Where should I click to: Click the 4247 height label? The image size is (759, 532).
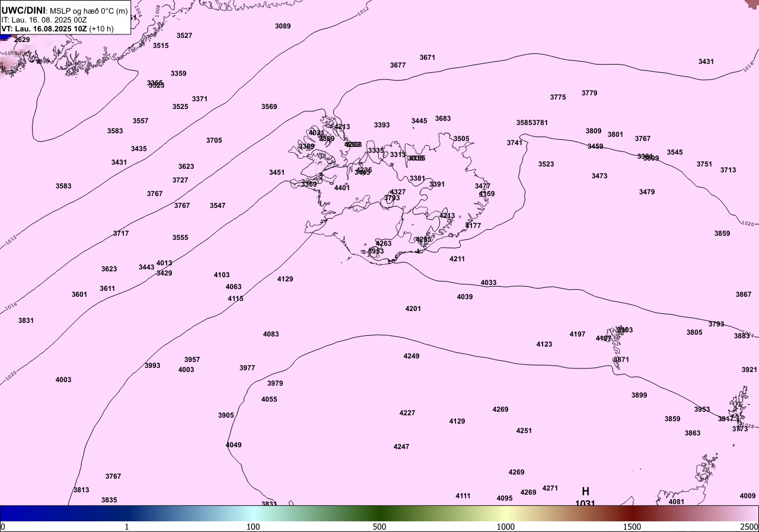point(401,447)
